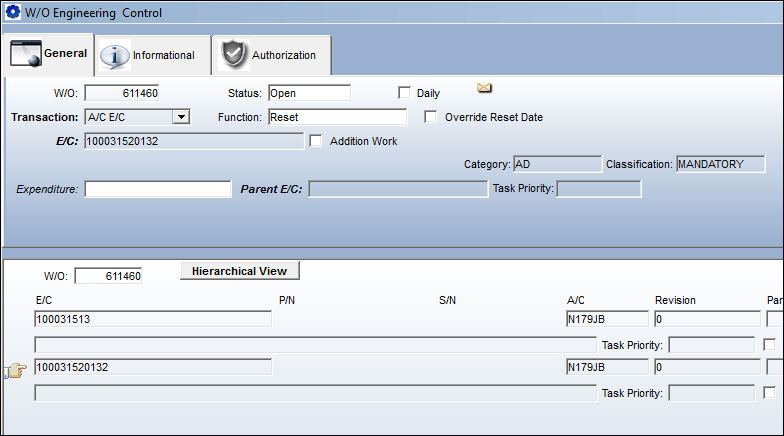Image resolution: width=784 pixels, height=436 pixels.
Task: Click description field under 100031513 row
Action: 316,344
